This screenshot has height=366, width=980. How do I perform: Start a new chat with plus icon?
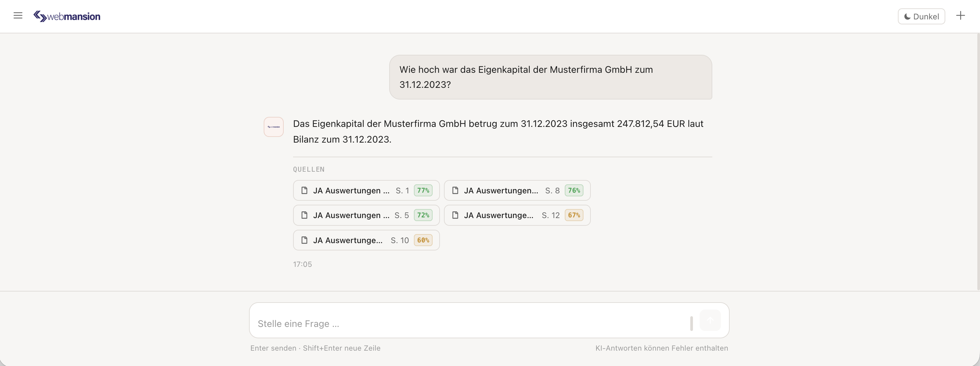(960, 16)
